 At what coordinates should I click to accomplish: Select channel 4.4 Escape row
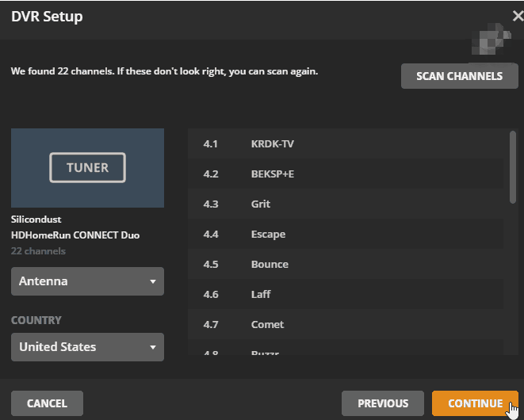click(x=346, y=234)
